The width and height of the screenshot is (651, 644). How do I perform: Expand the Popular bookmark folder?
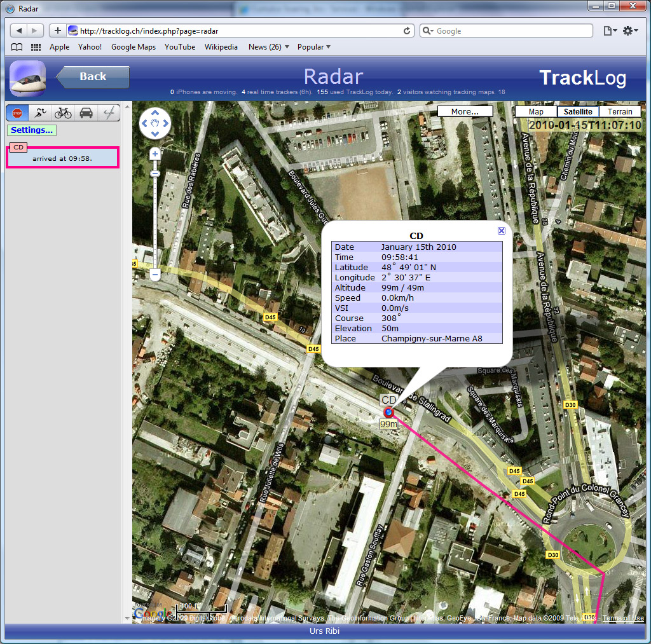point(314,47)
